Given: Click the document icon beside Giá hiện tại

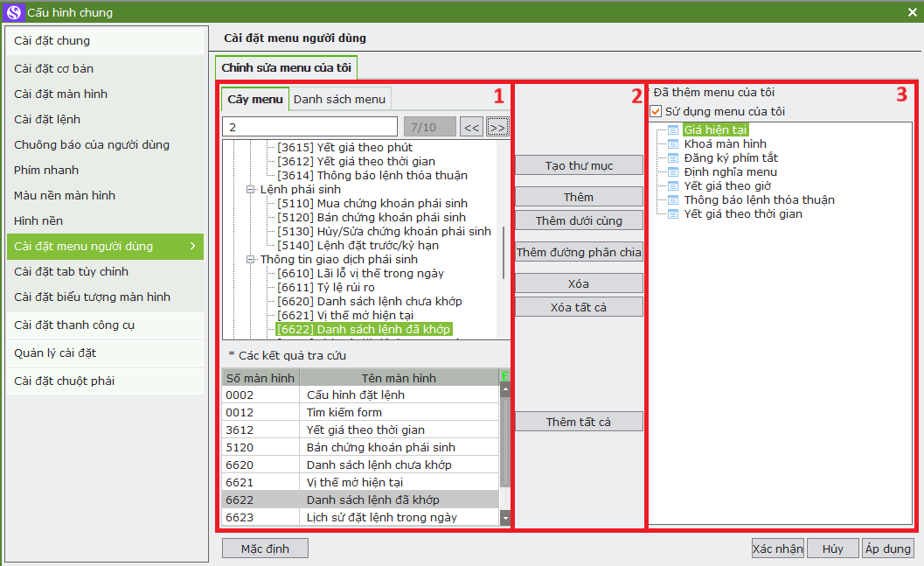Looking at the screenshot, I should (673, 130).
